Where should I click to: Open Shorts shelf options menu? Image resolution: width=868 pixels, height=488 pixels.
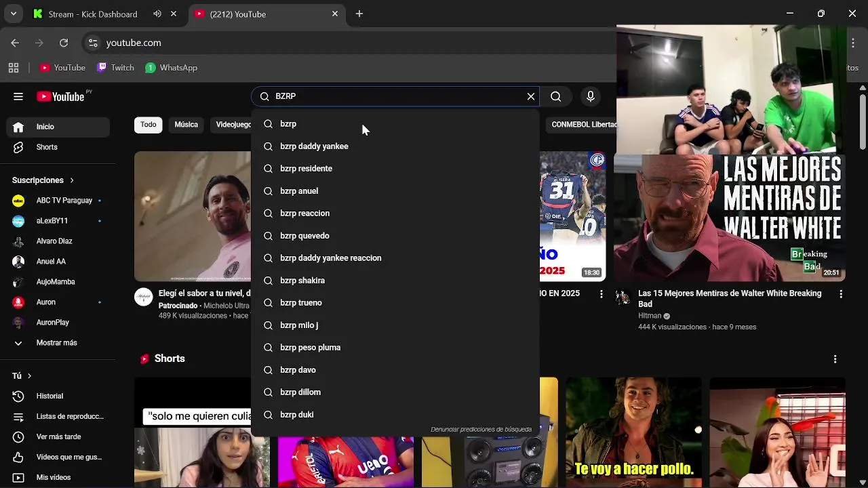tap(835, 359)
